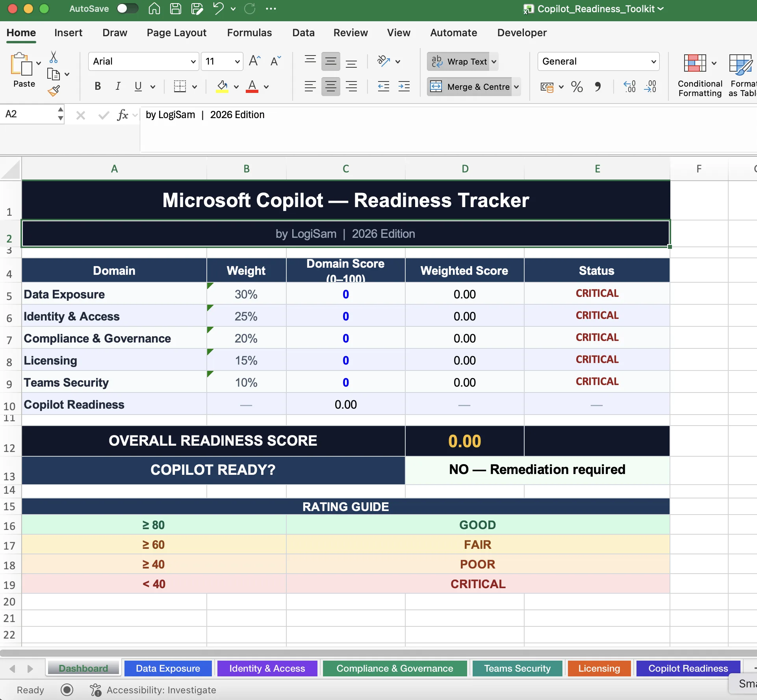Open the Data ribbon tab
The image size is (757, 700).
tap(303, 33)
